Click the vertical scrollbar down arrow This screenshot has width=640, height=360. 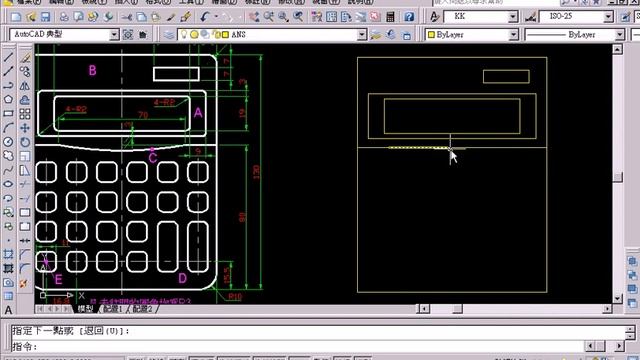pos(617,298)
